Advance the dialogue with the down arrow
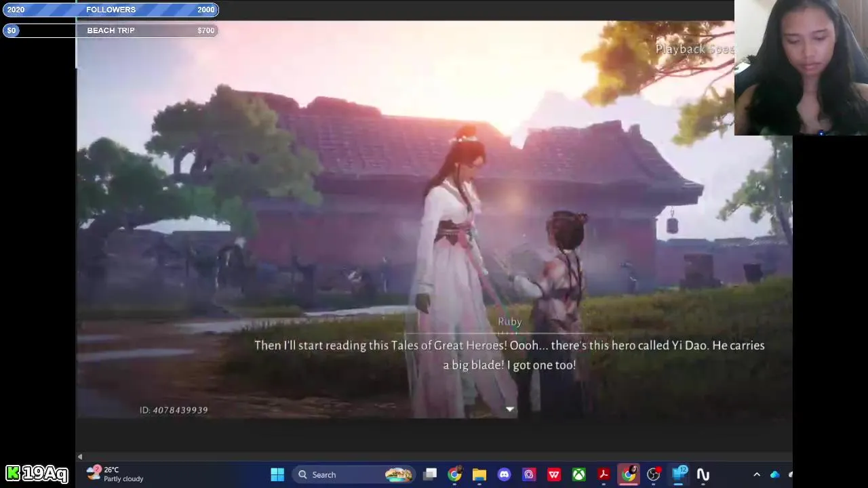 click(x=510, y=409)
